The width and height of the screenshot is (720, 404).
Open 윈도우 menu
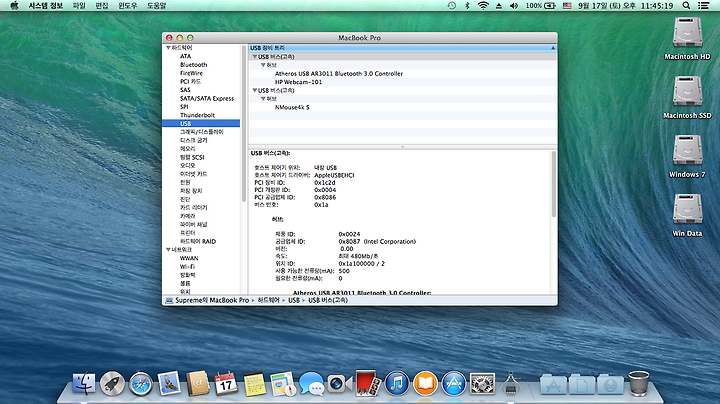128,6
